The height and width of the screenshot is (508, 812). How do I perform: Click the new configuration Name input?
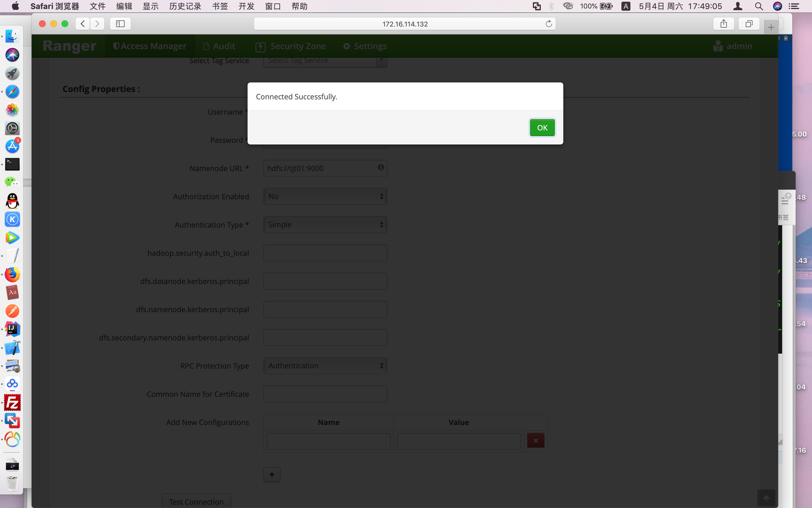click(x=328, y=441)
